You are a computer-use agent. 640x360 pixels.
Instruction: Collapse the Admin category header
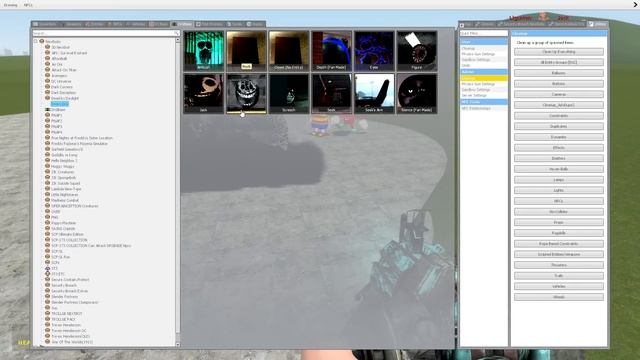pyautogui.click(x=484, y=72)
